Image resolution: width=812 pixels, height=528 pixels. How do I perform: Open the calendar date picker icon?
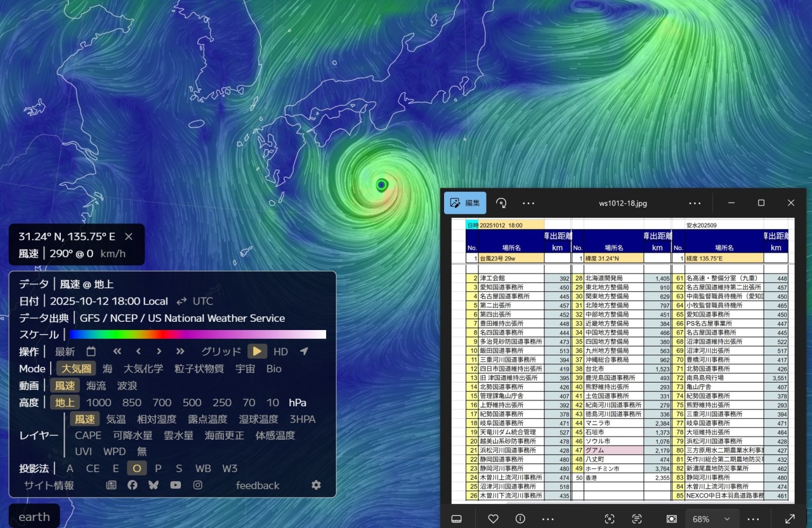[x=91, y=352]
